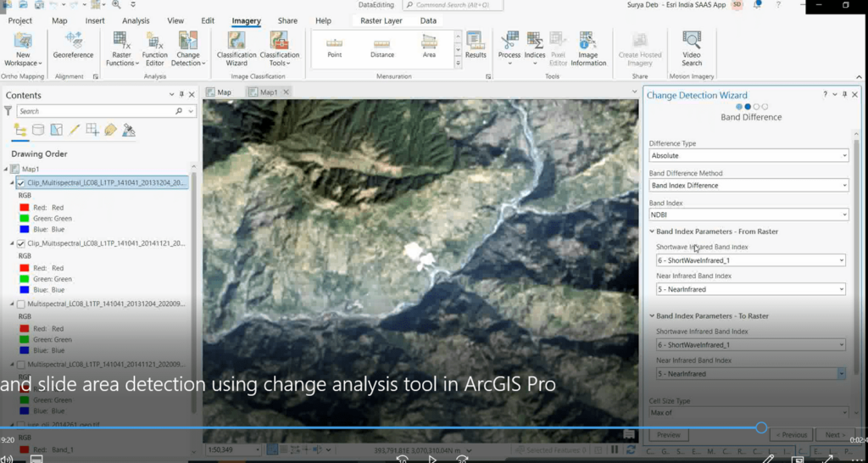Click List By Perspective Imagery icon
Image resolution: width=868 pixels, height=463 pixels.
(x=129, y=130)
